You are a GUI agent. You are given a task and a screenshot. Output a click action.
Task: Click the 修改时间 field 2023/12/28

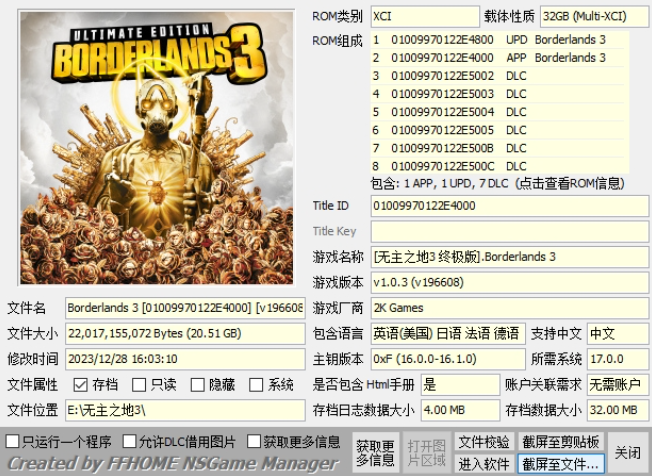(x=185, y=359)
